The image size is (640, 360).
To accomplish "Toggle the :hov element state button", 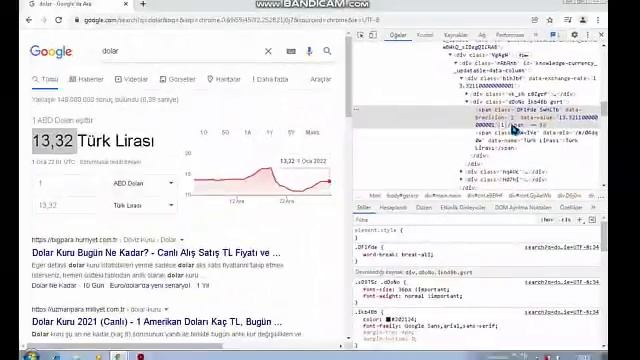I will tap(547, 220).
